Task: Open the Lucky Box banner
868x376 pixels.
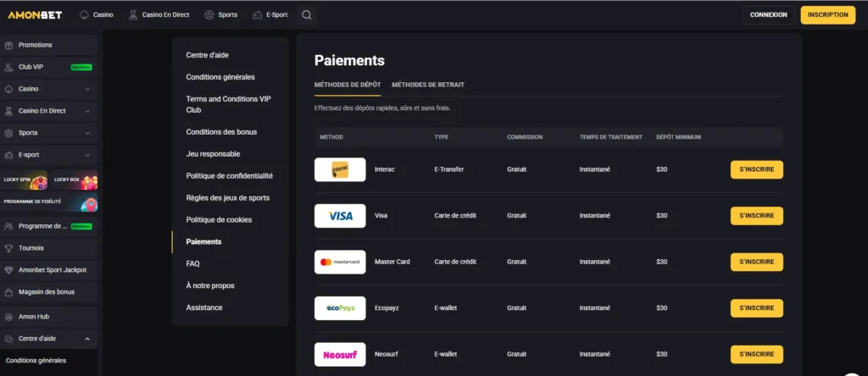Action: click(x=74, y=180)
